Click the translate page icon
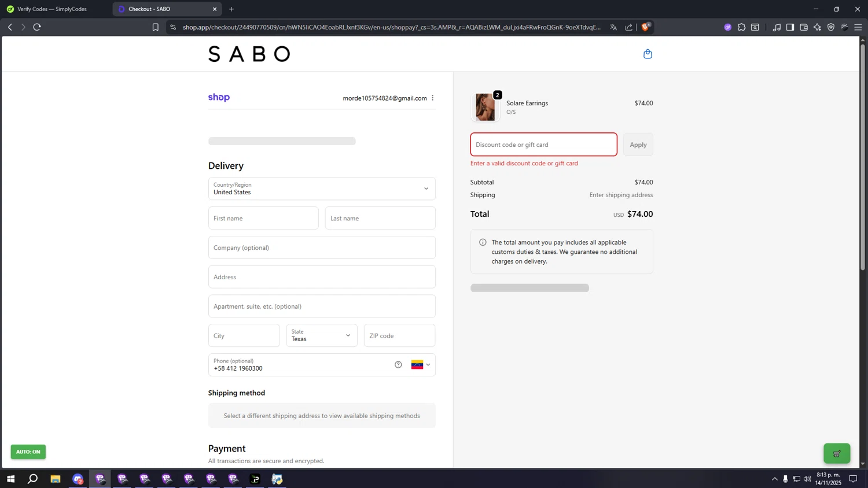This screenshot has width=868, height=488. point(613,27)
